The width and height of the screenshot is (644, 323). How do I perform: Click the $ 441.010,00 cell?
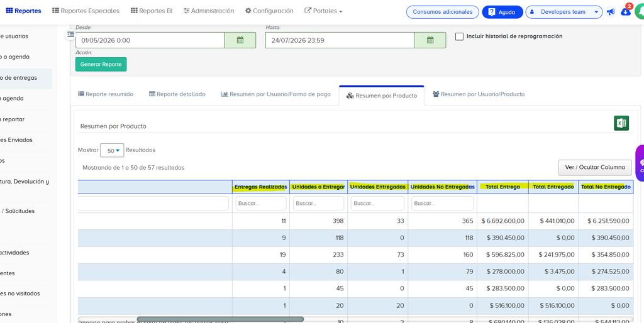pos(553,221)
